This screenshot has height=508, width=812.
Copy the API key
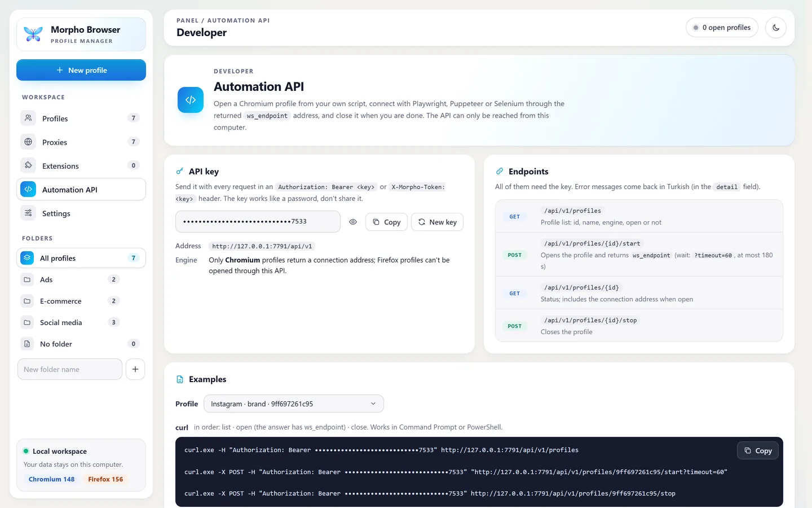tap(386, 222)
